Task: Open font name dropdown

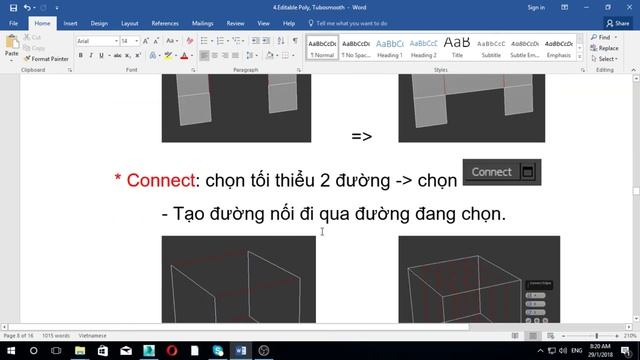Action: pos(116,41)
